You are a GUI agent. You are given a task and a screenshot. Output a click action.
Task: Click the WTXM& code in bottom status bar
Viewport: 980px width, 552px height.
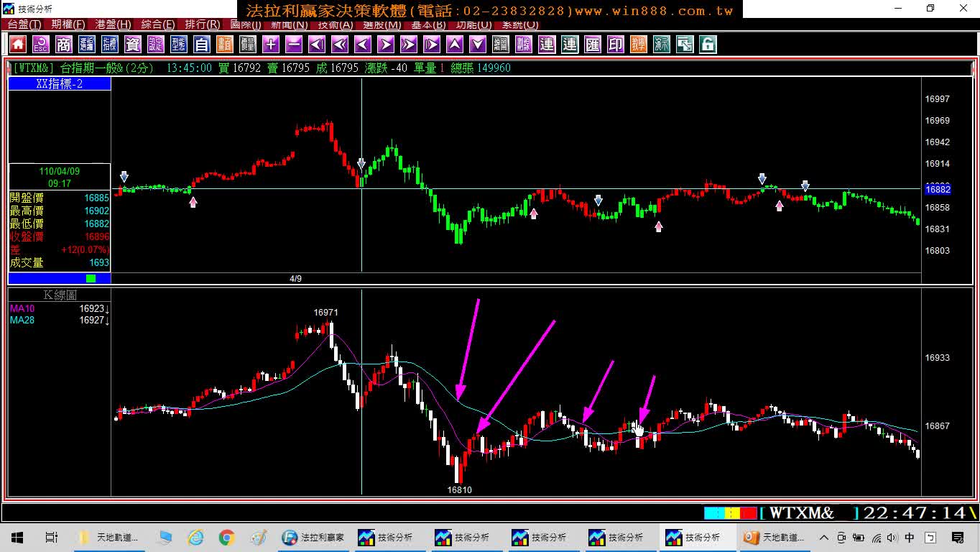click(801, 512)
